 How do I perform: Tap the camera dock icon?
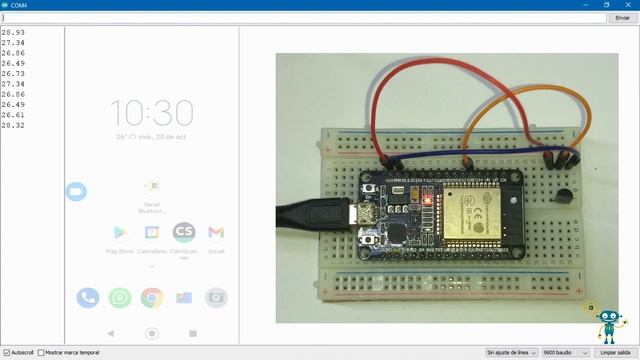coord(216,298)
